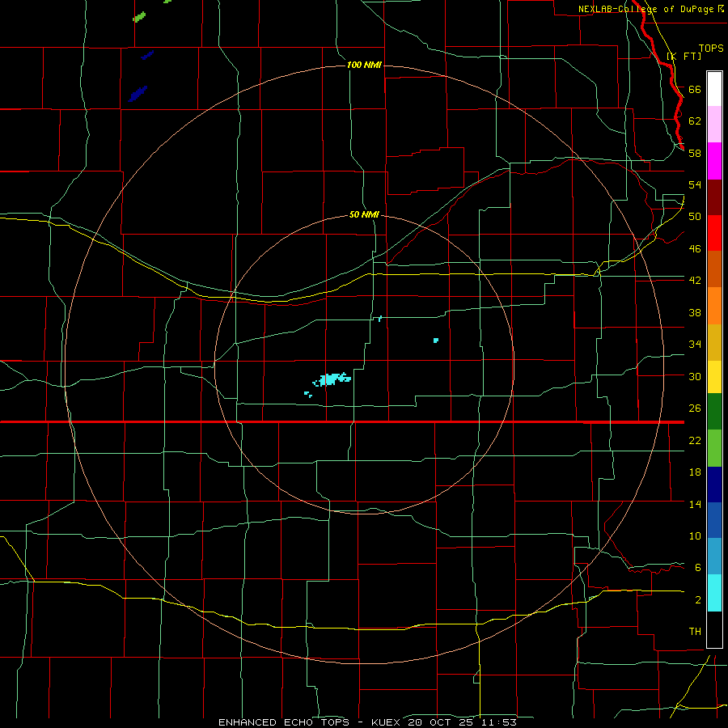Pick the cyan swatch near 2

pyautogui.click(x=714, y=593)
